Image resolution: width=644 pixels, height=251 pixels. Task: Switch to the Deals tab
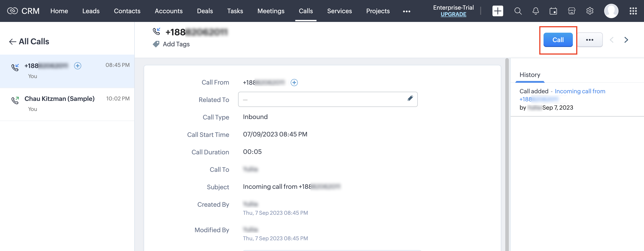coord(205,11)
